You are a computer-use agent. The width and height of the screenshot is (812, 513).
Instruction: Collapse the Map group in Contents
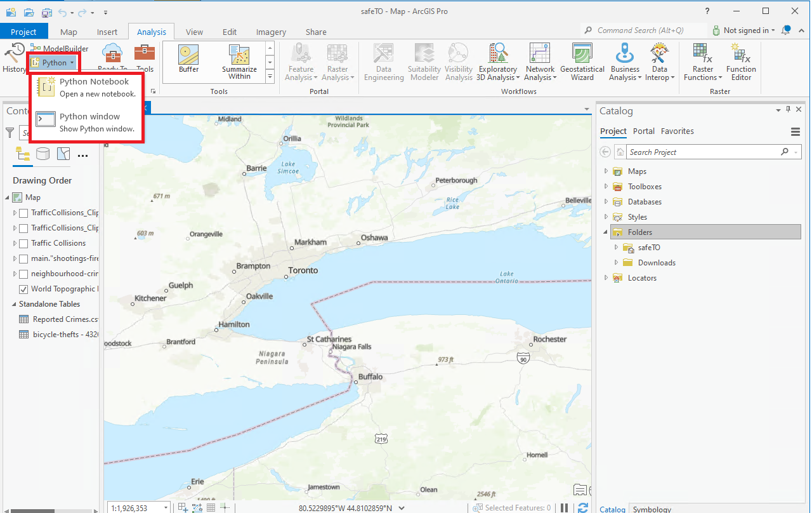[7, 197]
